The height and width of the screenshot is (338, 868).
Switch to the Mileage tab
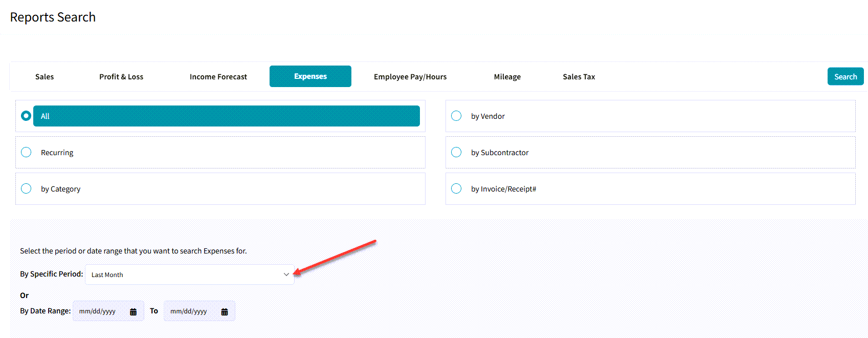click(x=507, y=77)
